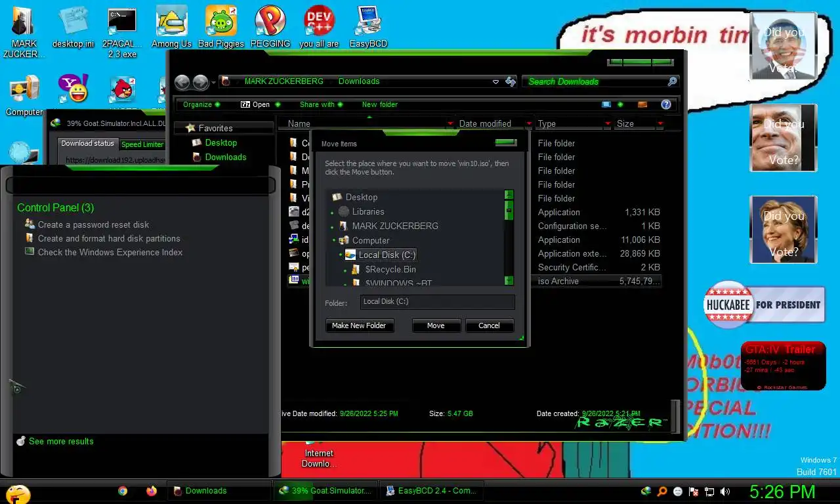This screenshot has height=504, width=840.
Task: Click the Start orb smiley button
Action: pyautogui.click(x=18, y=493)
